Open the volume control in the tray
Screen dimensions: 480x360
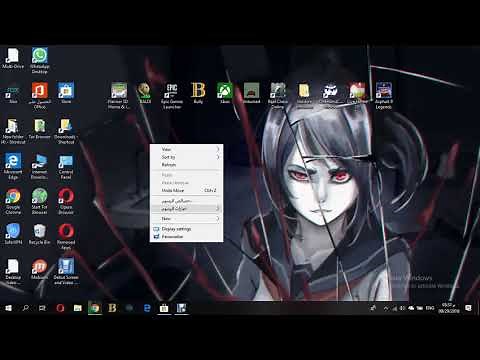[403, 308]
